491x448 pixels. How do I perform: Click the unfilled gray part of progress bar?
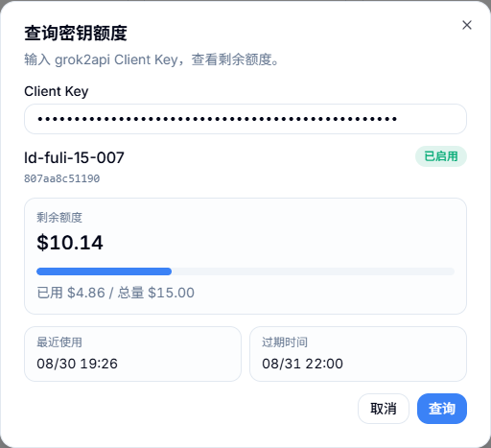[313, 271]
